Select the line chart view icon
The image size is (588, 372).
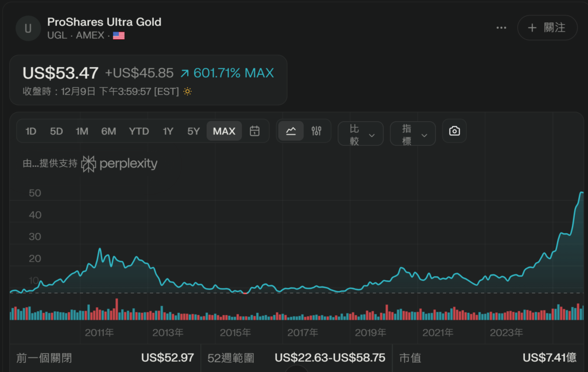(x=291, y=131)
